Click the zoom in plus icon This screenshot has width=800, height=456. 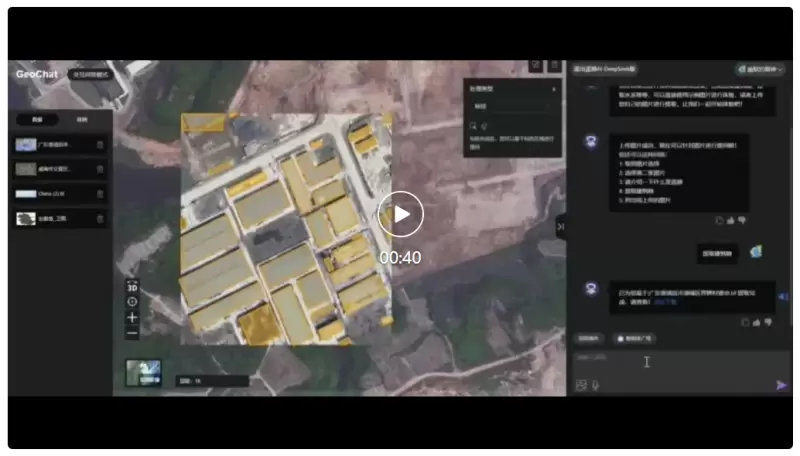pyautogui.click(x=132, y=317)
